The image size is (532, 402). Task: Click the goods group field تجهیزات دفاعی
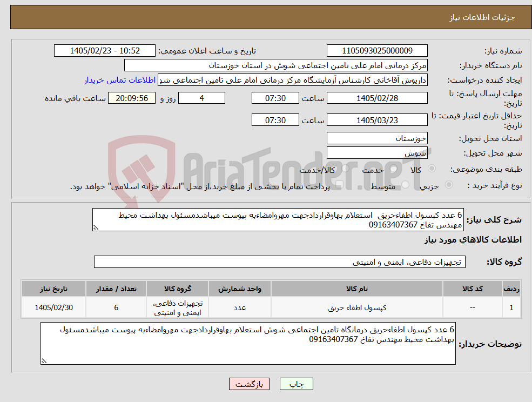(x=280, y=262)
